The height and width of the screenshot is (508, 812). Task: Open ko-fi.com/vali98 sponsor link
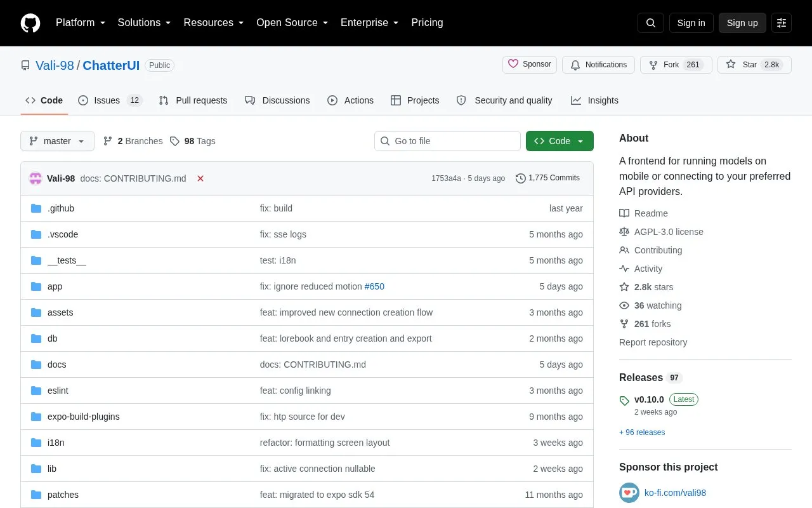point(675,493)
